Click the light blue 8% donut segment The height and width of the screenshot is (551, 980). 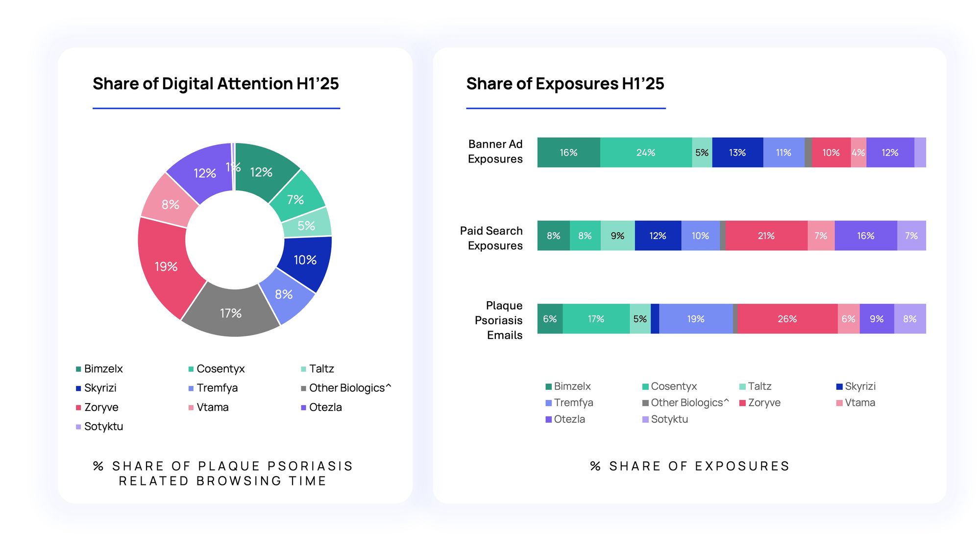coord(287,295)
